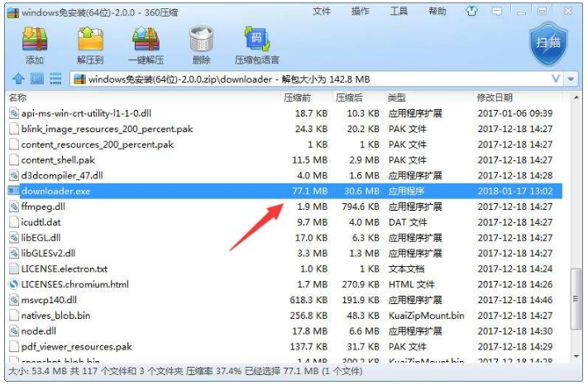
Task: Switch to large icon view mode
Action: point(36,78)
